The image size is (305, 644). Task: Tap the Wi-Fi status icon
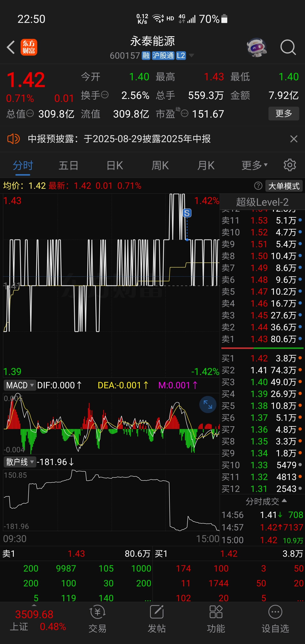coord(158,18)
